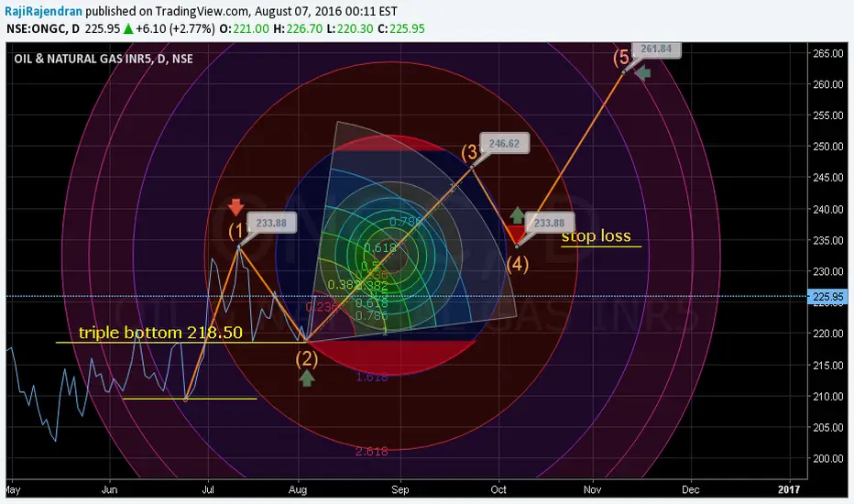This screenshot has height=504, width=854.
Task: Select the 246.62 price callout at wave (3)
Action: click(x=504, y=143)
